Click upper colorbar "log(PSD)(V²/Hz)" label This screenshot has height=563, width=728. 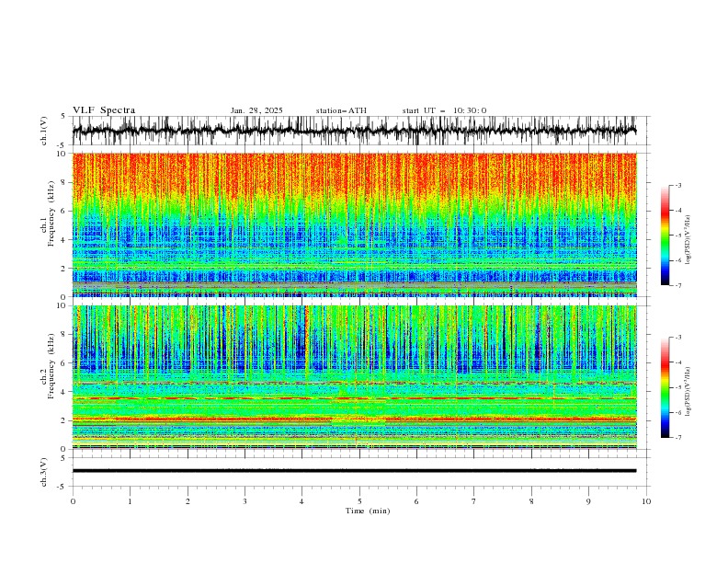click(x=688, y=240)
